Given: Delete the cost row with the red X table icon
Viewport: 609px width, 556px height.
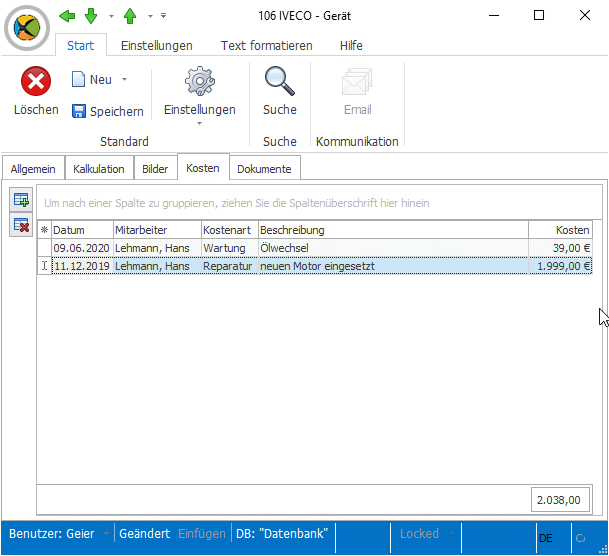Looking at the screenshot, I should click(x=21, y=225).
